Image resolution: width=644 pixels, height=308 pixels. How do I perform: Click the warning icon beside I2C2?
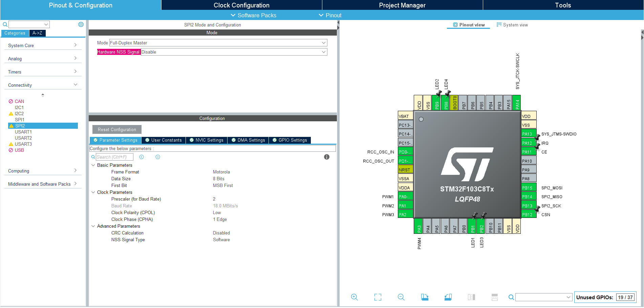(x=11, y=114)
